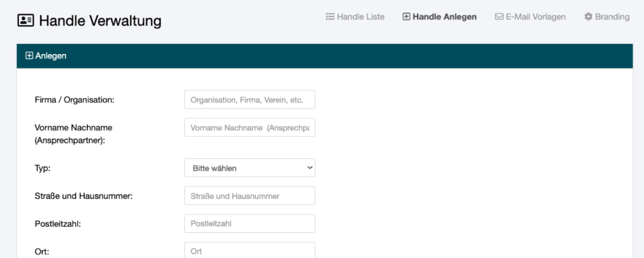Open the Handle Liste tab

(x=355, y=17)
